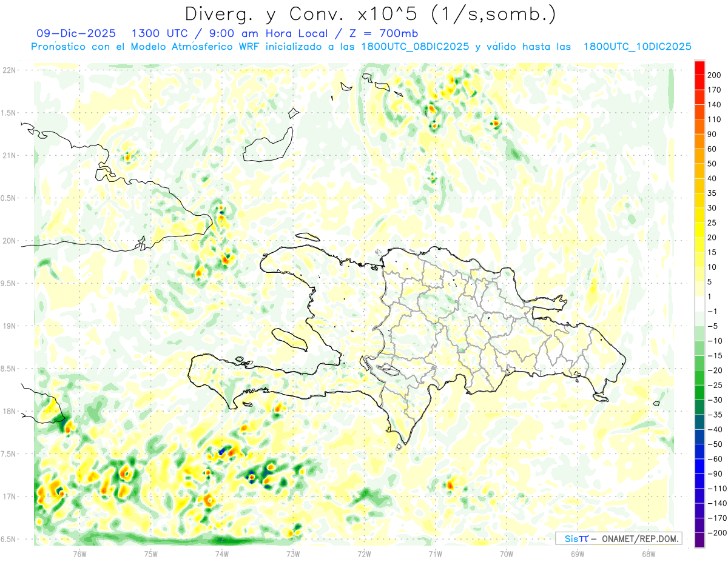Click the 1.5N latitude label

(9, 113)
